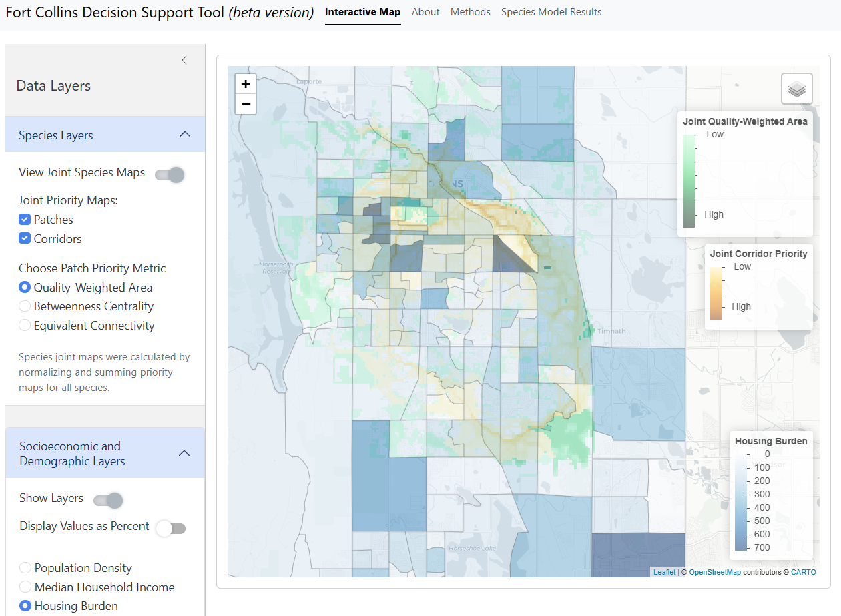Uncheck the Corridors priority map
Image resolution: width=841 pixels, height=616 pixels.
[x=25, y=238]
